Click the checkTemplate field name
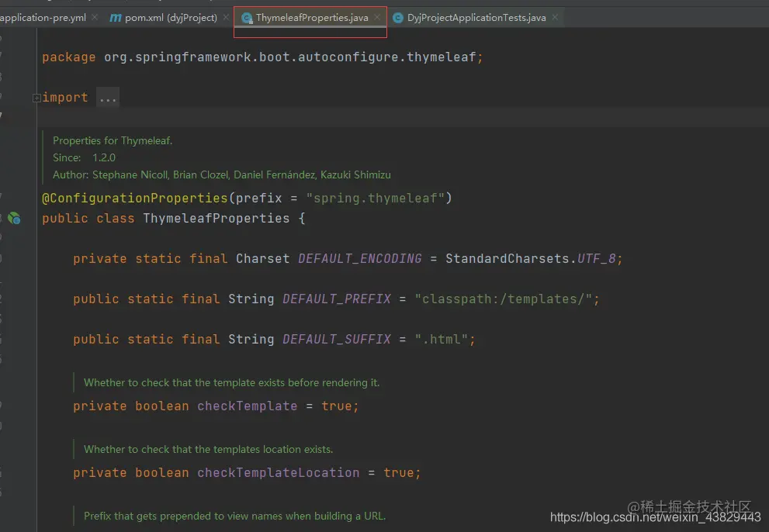 [248, 406]
